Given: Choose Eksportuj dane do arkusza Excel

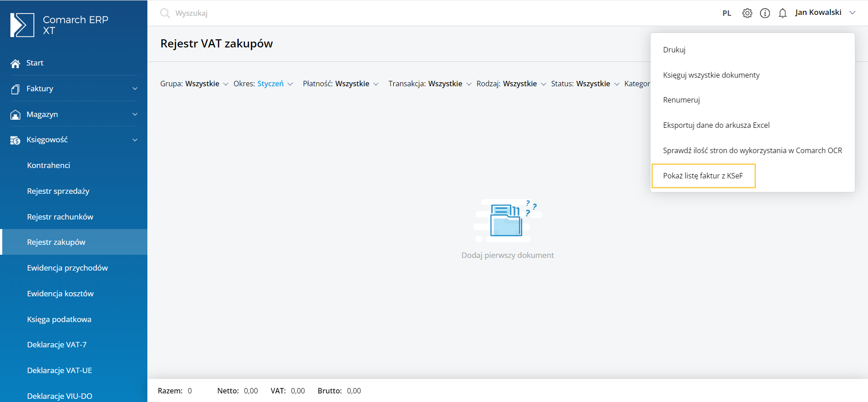Looking at the screenshot, I should pos(716,125).
